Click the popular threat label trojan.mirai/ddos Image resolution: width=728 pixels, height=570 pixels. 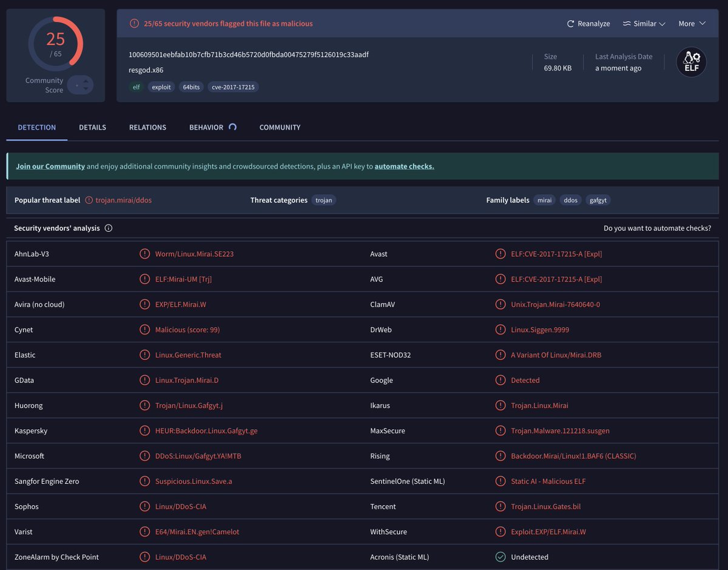point(124,200)
